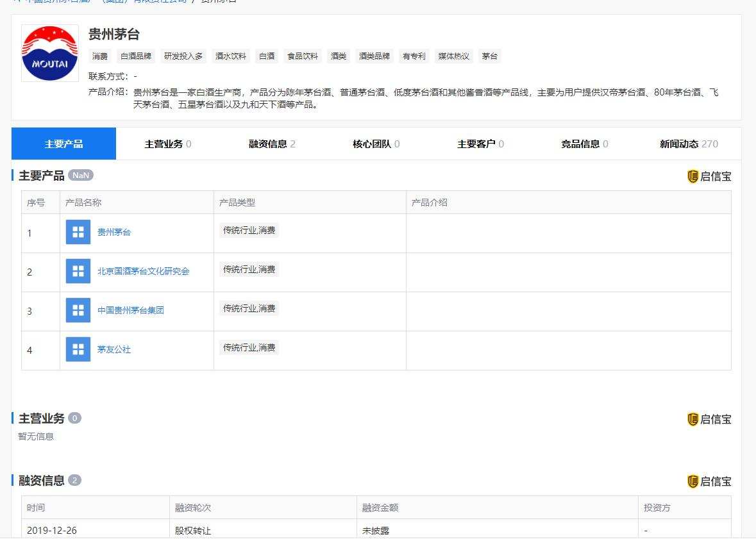The width and height of the screenshot is (756, 539).
Task: Switch to the 主要产品 tab
Action: (63, 144)
